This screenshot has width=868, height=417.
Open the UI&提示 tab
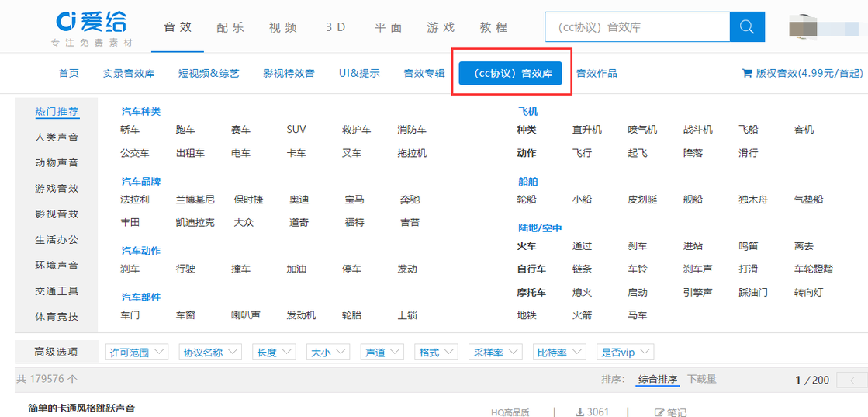359,73
